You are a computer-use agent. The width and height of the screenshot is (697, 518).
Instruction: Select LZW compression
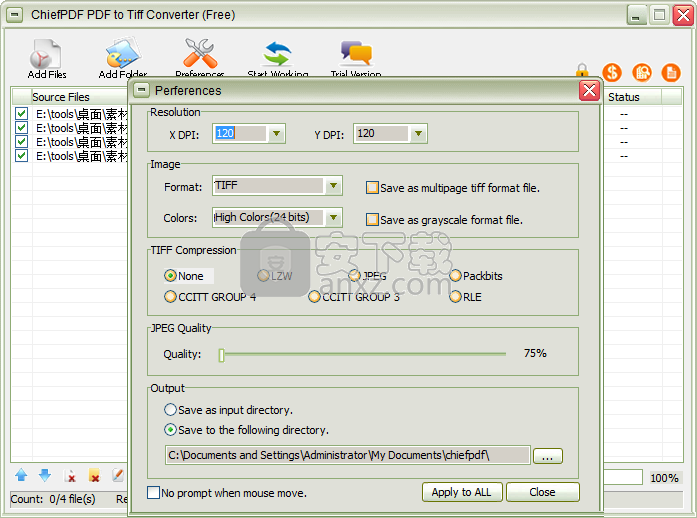pyautogui.click(x=263, y=276)
